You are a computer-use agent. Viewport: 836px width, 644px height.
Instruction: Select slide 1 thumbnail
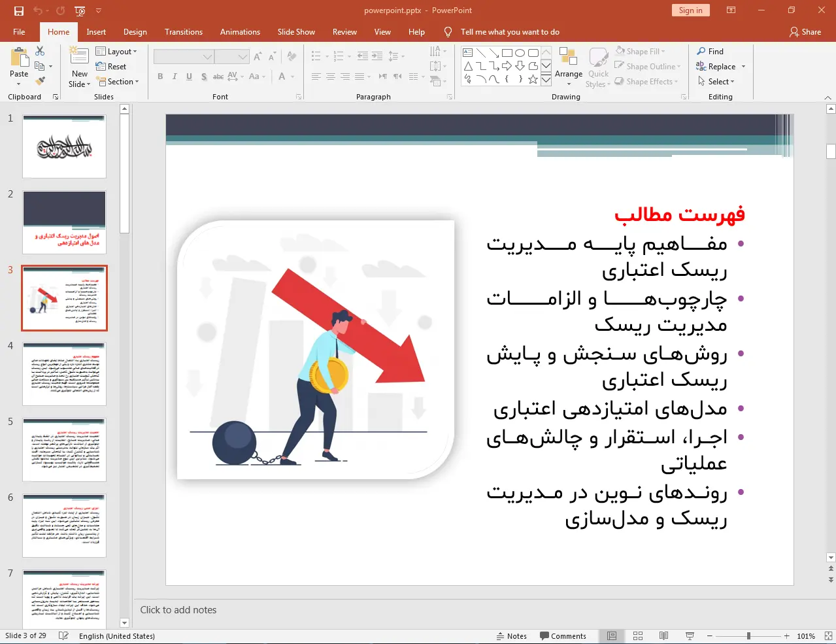tap(64, 146)
